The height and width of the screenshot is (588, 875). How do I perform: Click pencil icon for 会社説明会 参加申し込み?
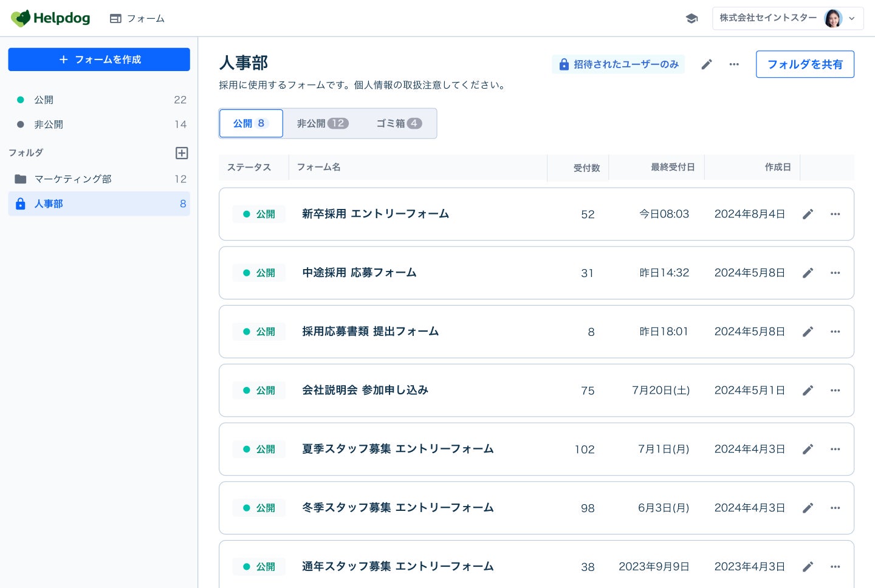tap(808, 391)
